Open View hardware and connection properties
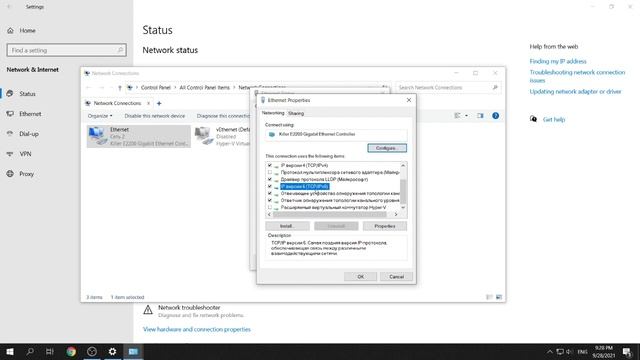Image resolution: width=640 pixels, height=360 pixels. point(197,329)
